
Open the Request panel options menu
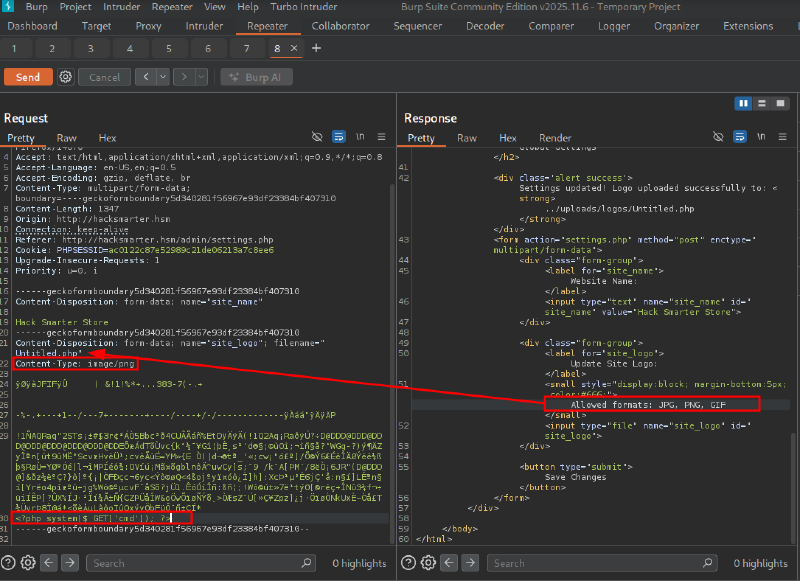381,137
